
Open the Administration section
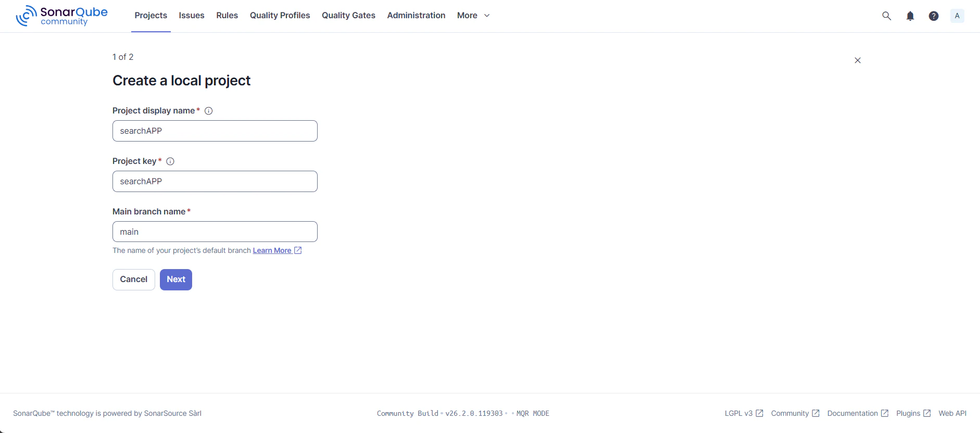[416, 16]
